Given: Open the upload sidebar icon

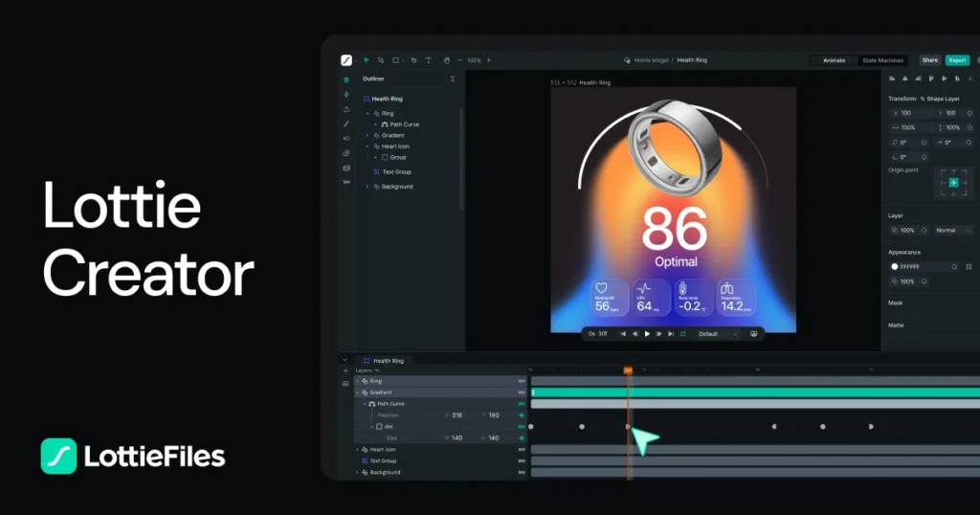Looking at the screenshot, I should pyautogui.click(x=346, y=109).
